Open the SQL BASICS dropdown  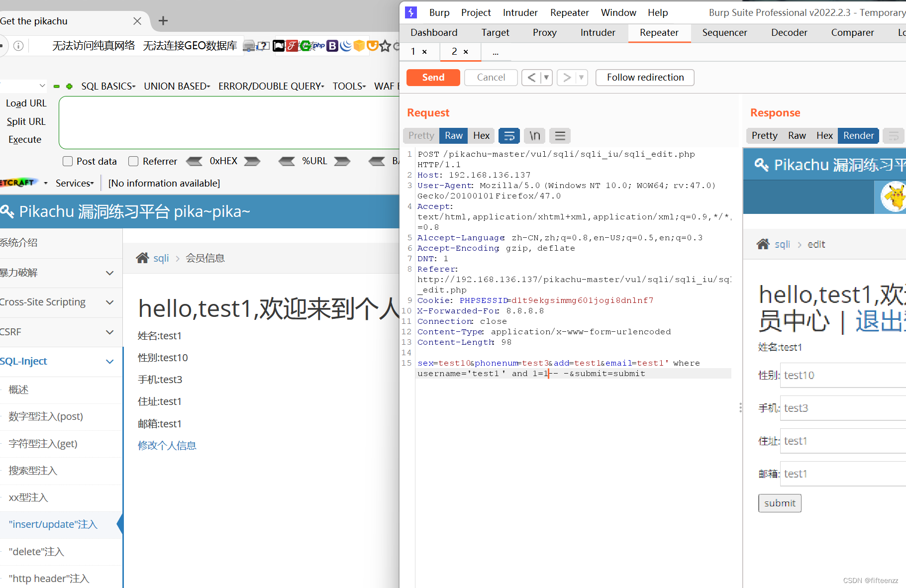pos(108,86)
